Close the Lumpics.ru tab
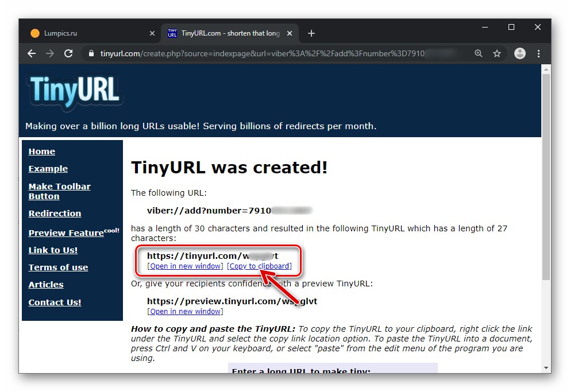This screenshot has width=570, height=392. 152,33
